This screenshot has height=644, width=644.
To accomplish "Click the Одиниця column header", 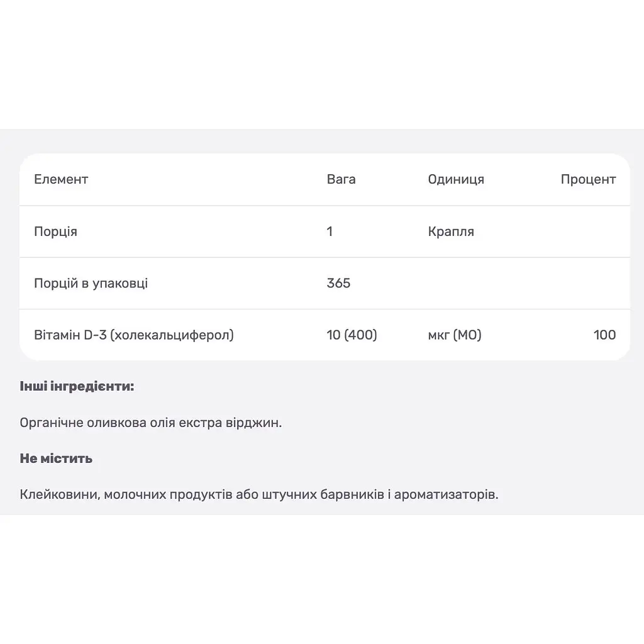I will [x=456, y=179].
